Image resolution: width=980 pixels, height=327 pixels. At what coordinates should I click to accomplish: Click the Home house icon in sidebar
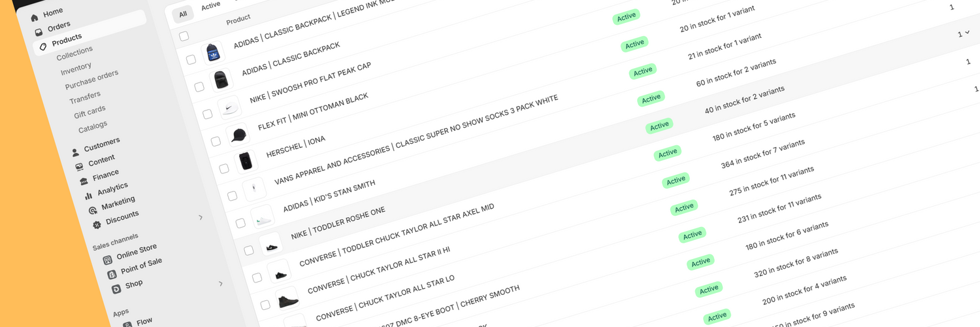(x=35, y=18)
